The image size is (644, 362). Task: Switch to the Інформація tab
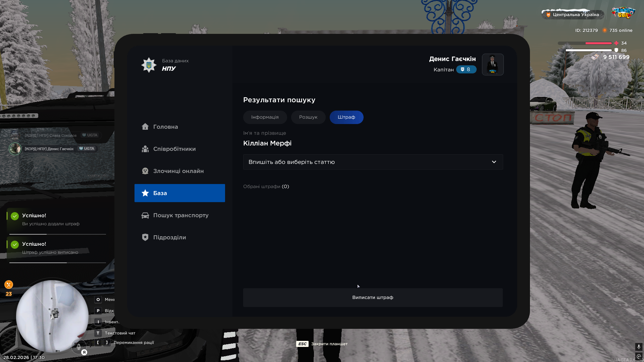[265, 117]
